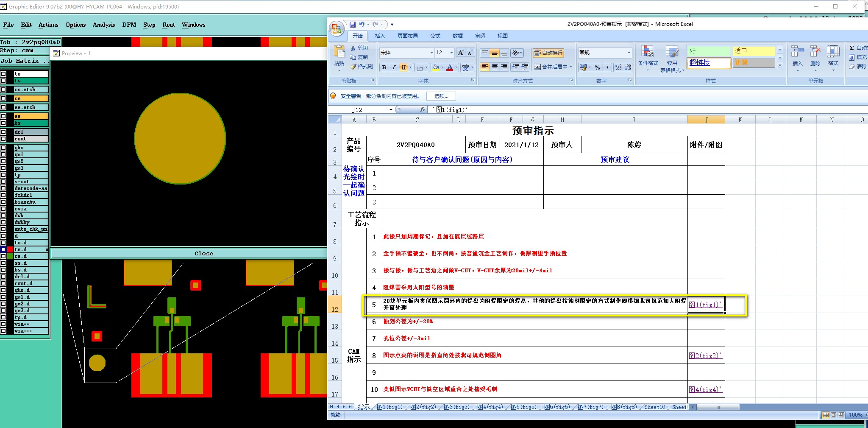Viewport: 868px width, 428px height.
Task: Toggle the 'drl' layer checkbox
Action: click(3, 132)
